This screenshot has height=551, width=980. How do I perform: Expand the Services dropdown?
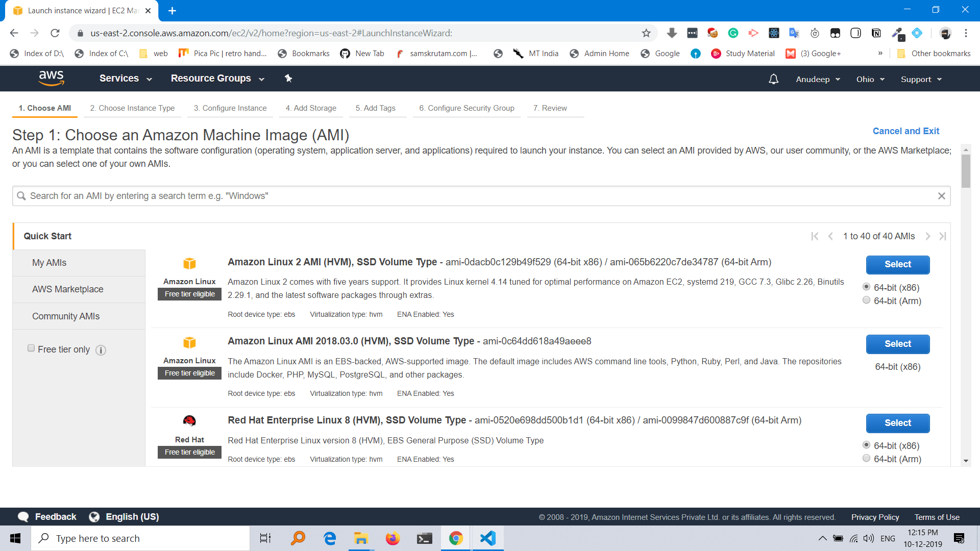[126, 79]
